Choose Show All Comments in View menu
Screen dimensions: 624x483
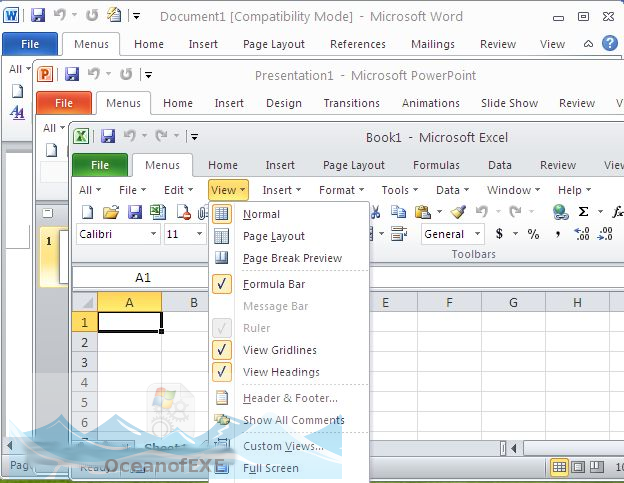(x=289, y=420)
